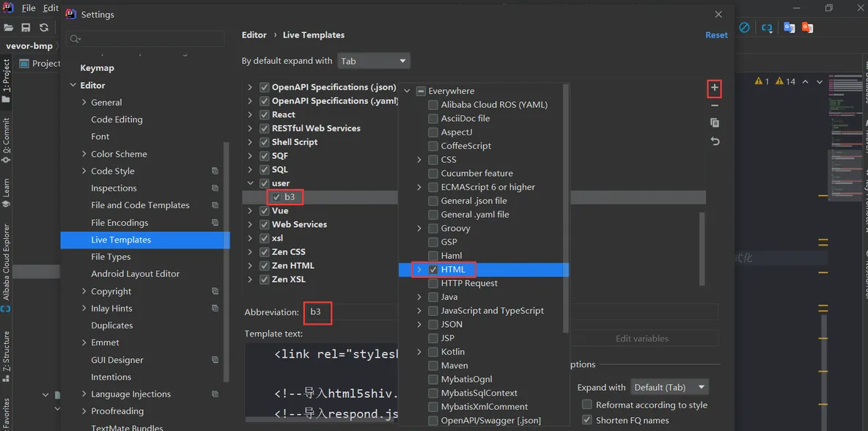Screen dimensions: 868x431
Task: Click project-level icon beside Inspections
Action: pos(216,188)
